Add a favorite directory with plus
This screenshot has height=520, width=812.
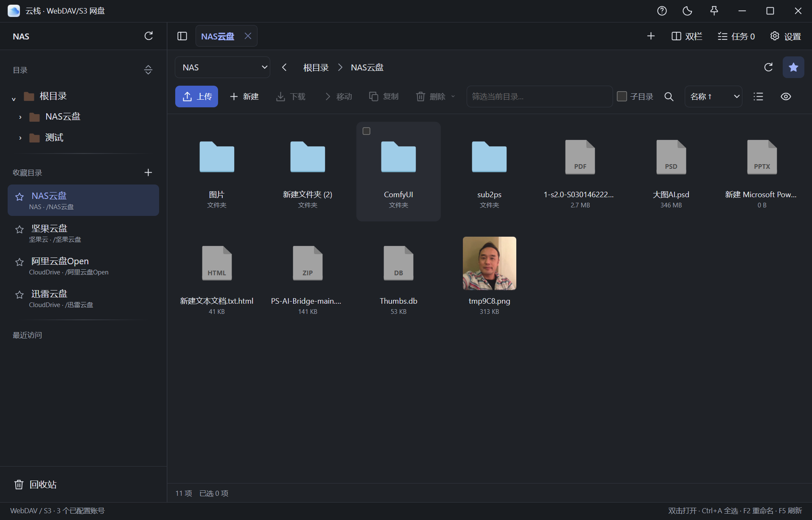click(148, 172)
